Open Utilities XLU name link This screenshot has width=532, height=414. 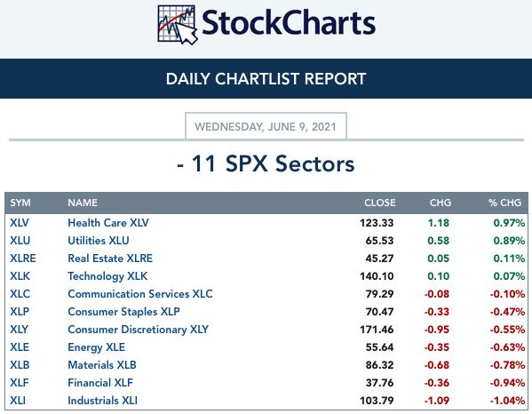99,241
